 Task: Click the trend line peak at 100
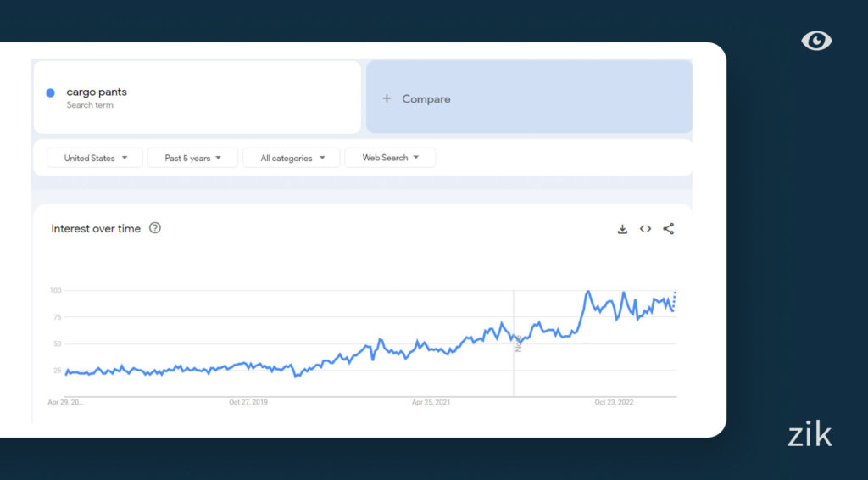(588, 292)
